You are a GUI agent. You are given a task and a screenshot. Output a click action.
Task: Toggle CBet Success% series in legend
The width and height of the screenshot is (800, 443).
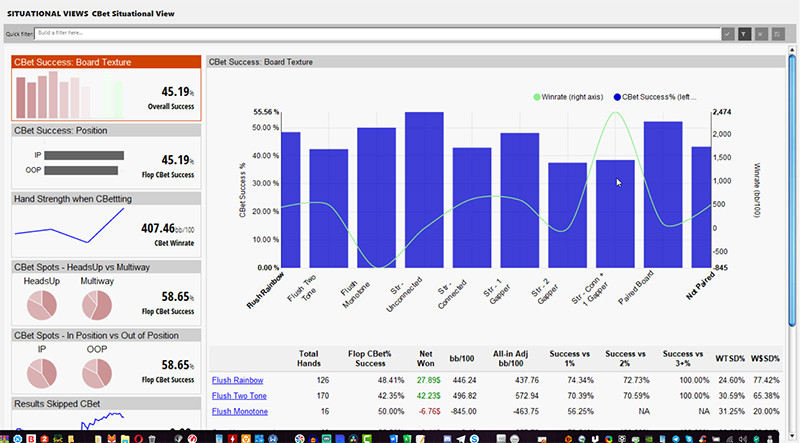coord(656,97)
